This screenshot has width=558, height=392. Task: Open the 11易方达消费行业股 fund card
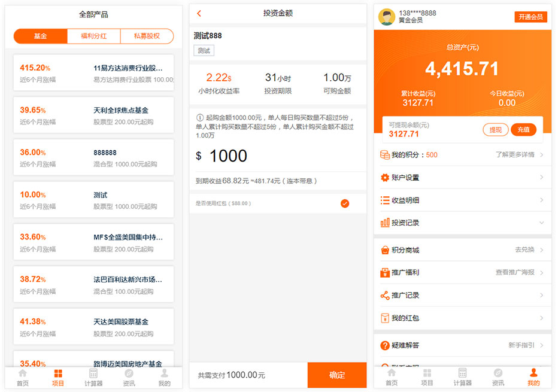(x=93, y=73)
